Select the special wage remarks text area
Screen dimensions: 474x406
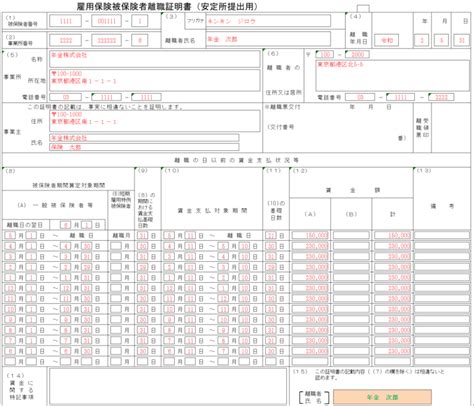point(168,386)
